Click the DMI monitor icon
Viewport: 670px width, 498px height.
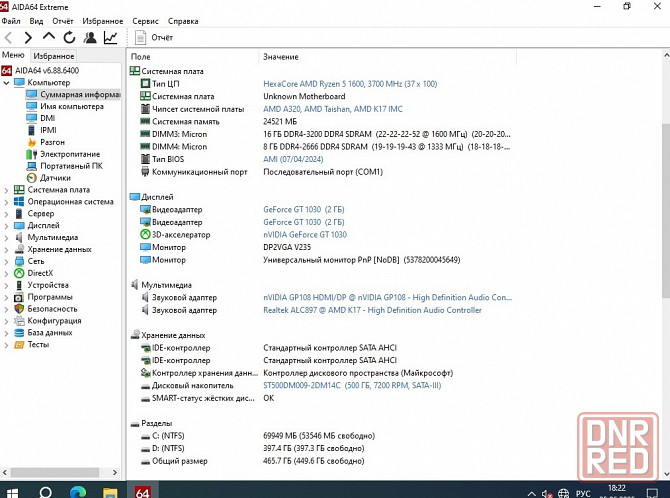32,118
